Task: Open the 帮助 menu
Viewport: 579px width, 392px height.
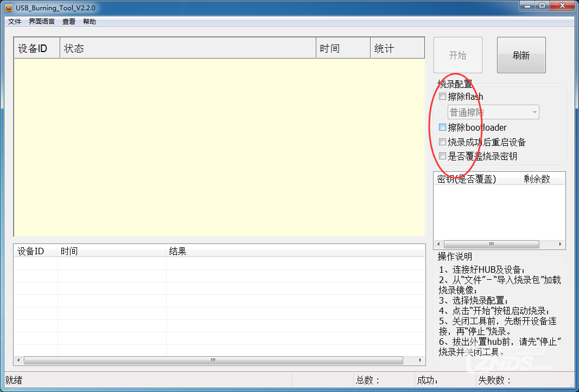Action: [x=90, y=22]
